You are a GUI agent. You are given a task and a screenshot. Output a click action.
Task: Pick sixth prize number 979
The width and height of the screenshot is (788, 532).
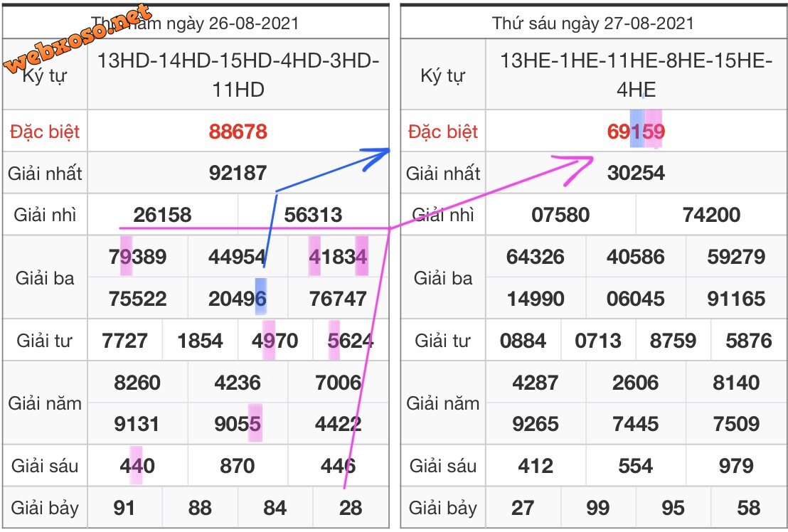[x=736, y=466]
